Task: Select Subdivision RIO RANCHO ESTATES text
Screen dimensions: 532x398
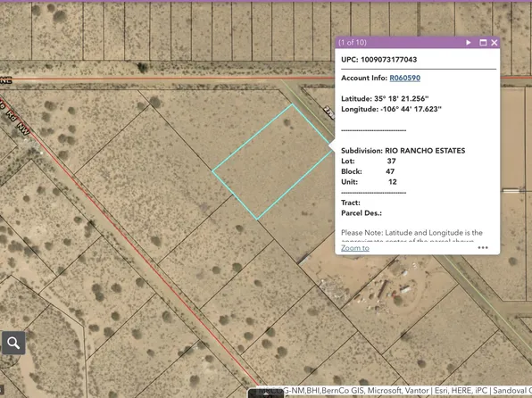Action: [x=425, y=151]
